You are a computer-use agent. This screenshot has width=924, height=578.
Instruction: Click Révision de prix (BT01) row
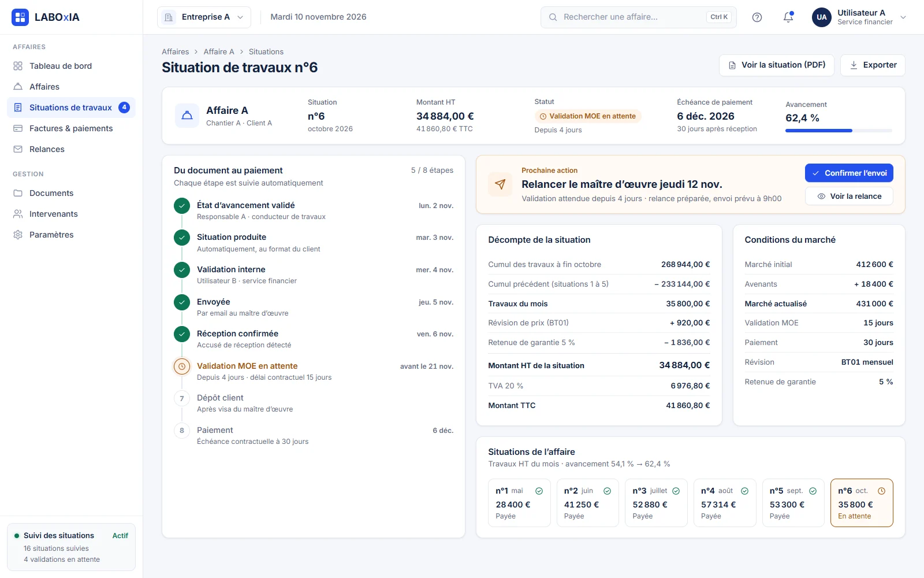pyautogui.click(x=599, y=323)
